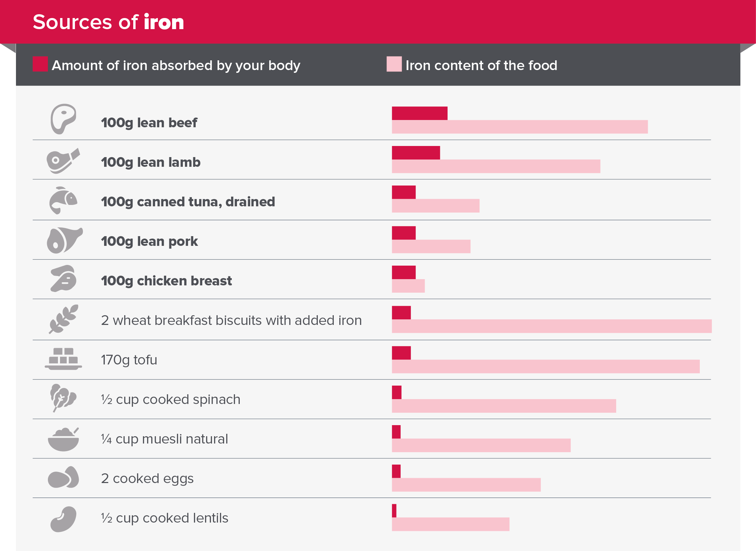Click the 'Sources of iron' title
The width and height of the screenshot is (756, 551).
pos(108,22)
